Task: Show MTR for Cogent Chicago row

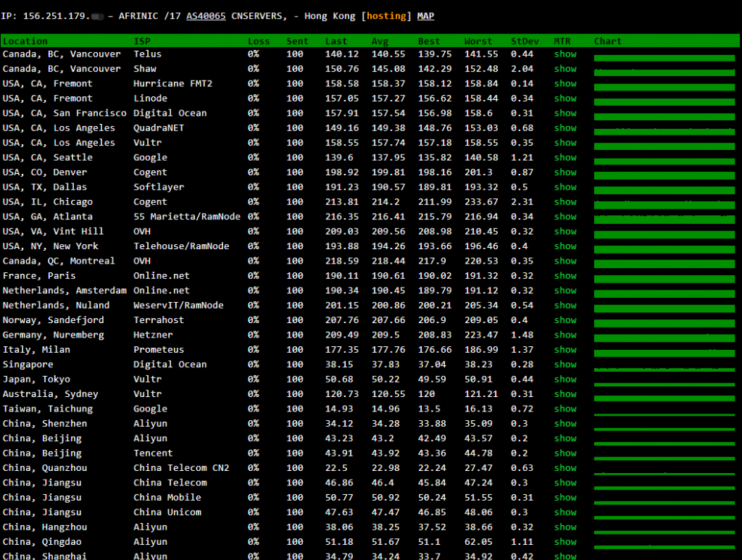Action: (565, 201)
